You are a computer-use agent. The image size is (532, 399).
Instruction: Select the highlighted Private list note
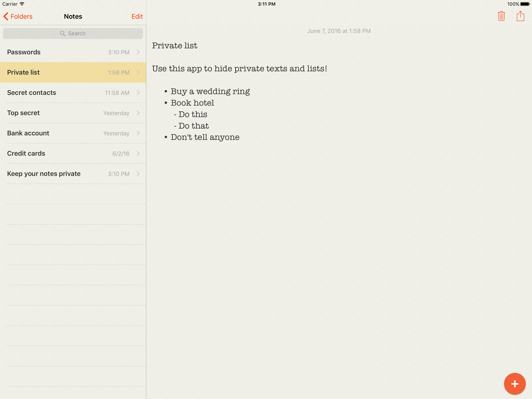point(23,72)
